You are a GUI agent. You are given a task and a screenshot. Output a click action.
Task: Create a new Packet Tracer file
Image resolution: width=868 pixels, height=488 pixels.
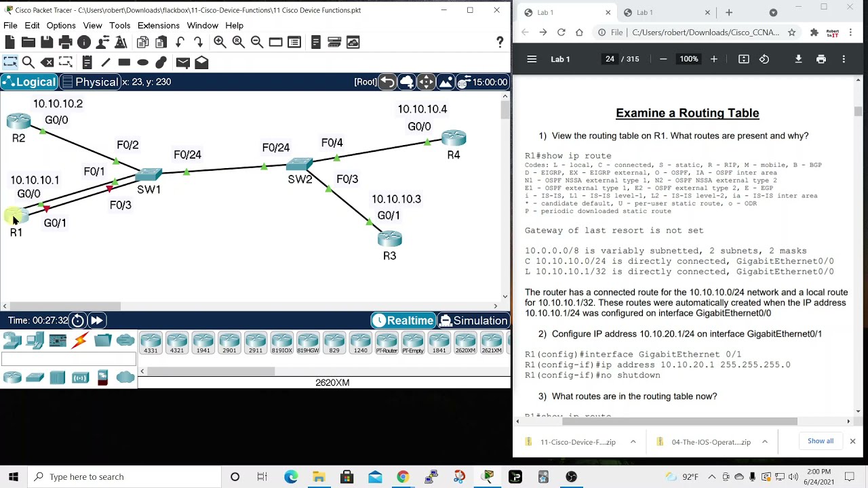pos(9,42)
